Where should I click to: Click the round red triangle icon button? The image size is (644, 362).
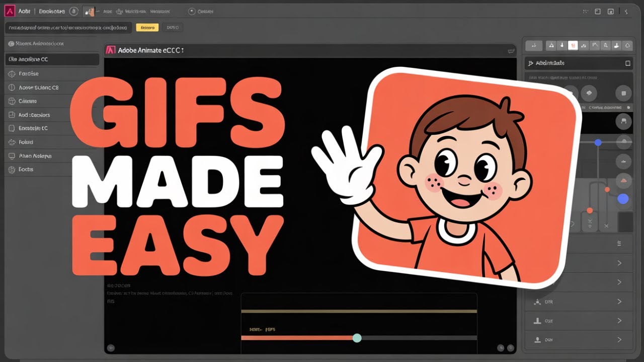[624, 180]
